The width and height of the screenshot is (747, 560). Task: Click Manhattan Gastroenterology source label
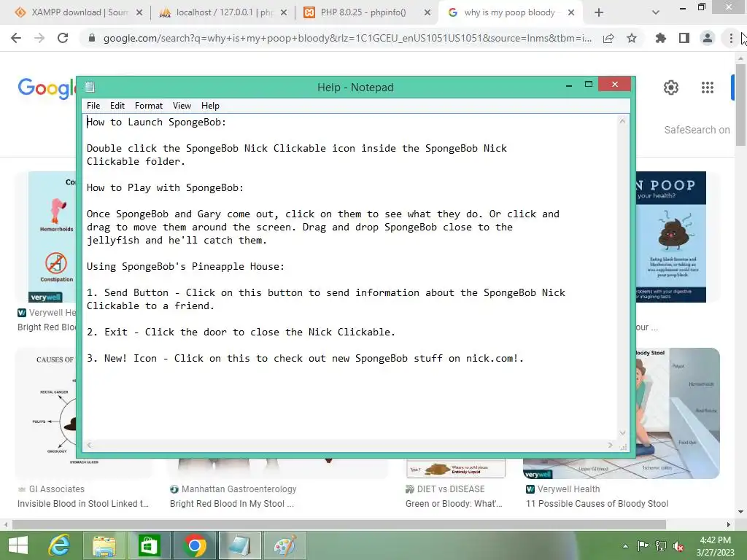239,489
